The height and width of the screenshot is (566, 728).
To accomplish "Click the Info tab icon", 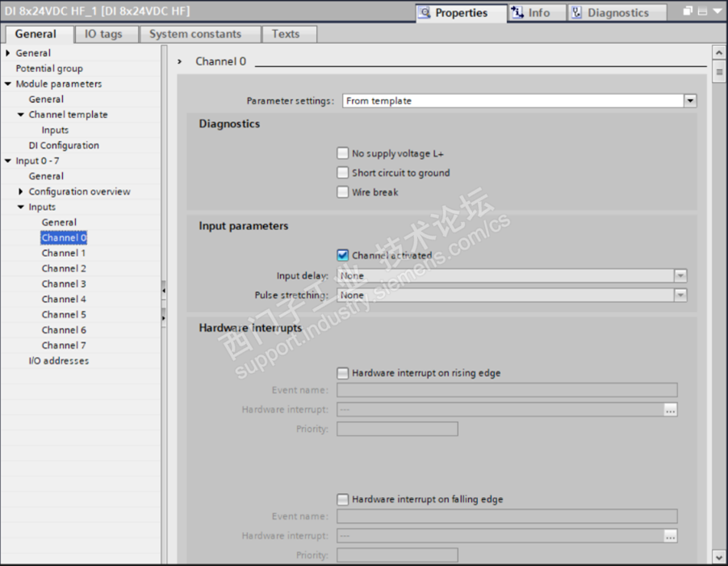I will click(517, 13).
